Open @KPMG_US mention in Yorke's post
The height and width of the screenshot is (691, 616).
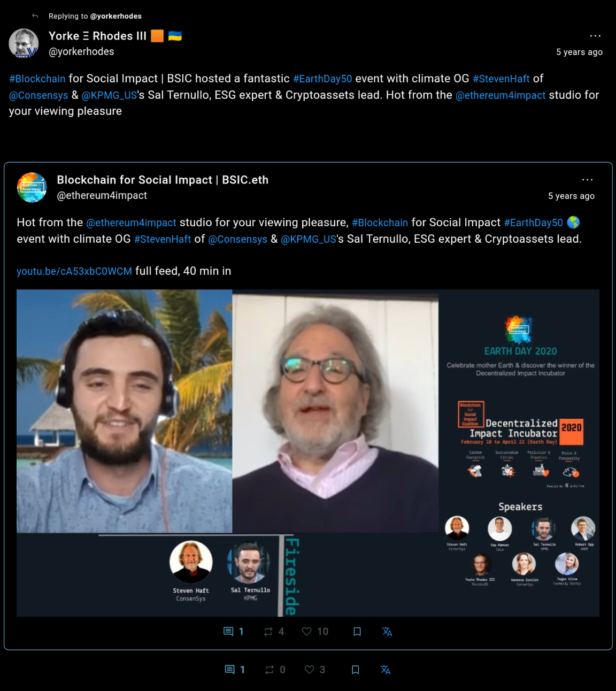click(x=109, y=95)
